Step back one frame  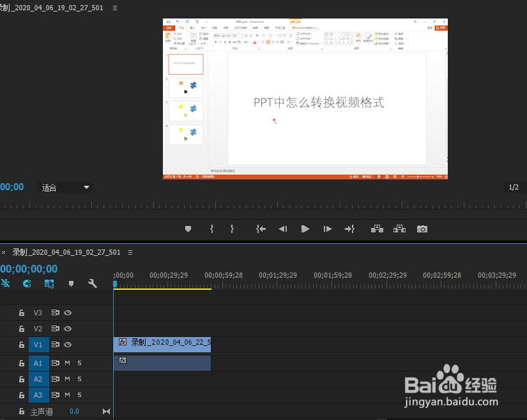pyautogui.click(x=283, y=229)
